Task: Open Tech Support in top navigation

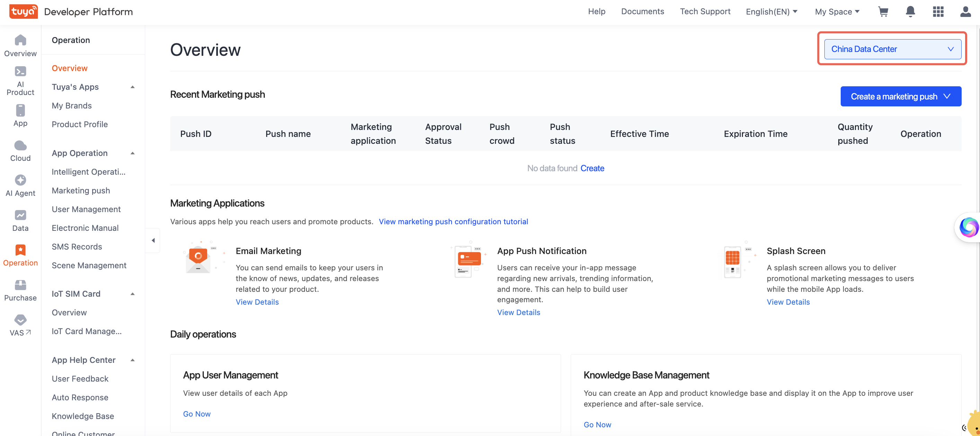Action: [x=705, y=11]
